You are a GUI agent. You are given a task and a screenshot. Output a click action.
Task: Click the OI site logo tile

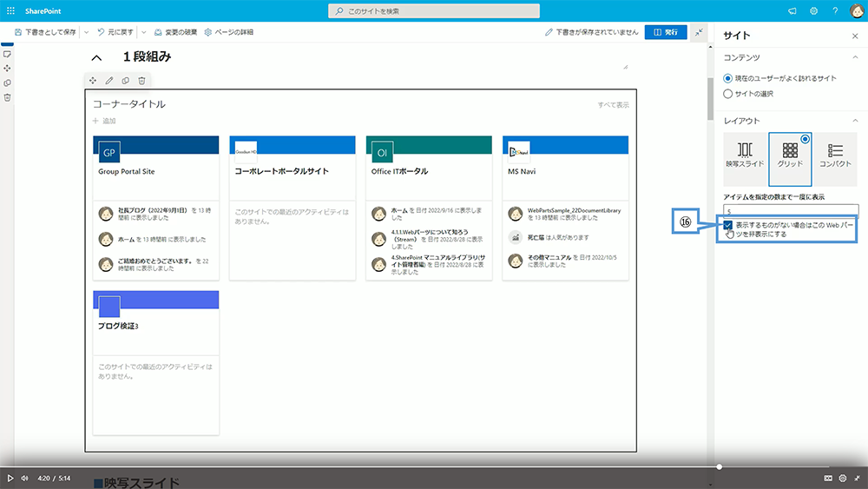tap(382, 152)
